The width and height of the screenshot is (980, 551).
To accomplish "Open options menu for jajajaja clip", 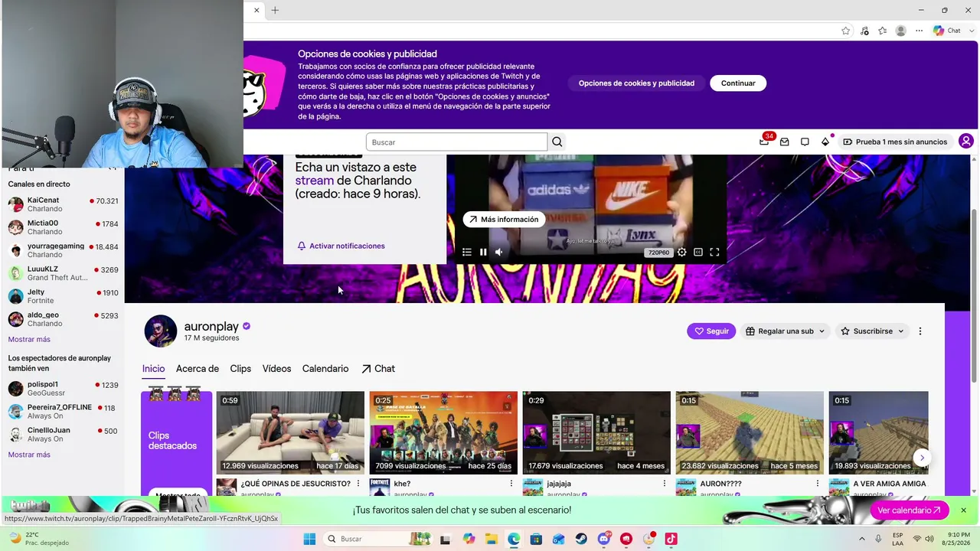I will (x=664, y=484).
